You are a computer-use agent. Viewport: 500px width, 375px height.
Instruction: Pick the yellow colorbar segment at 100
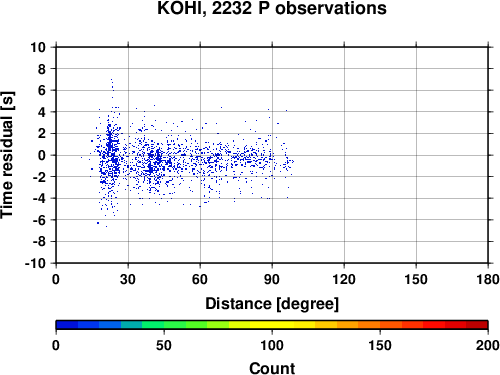[x=272, y=325]
